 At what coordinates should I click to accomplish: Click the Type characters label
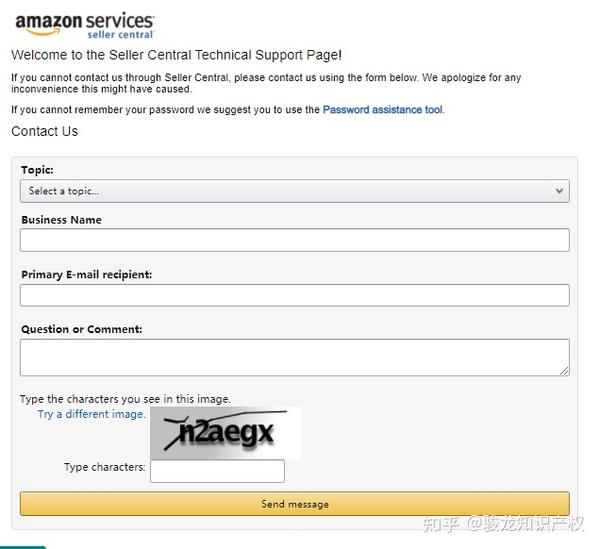(104, 467)
